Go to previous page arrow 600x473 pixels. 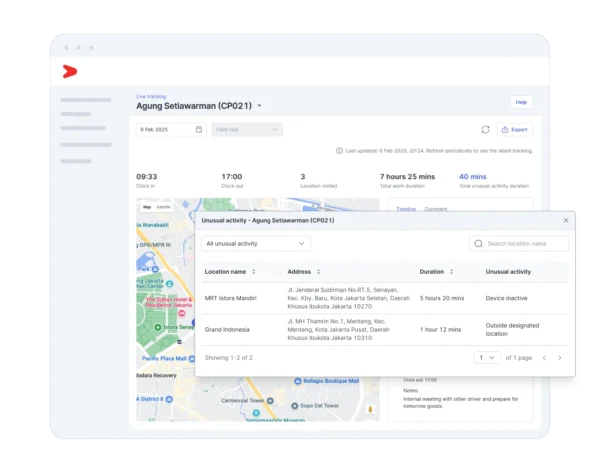pyautogui.click(x=544, y=357)
